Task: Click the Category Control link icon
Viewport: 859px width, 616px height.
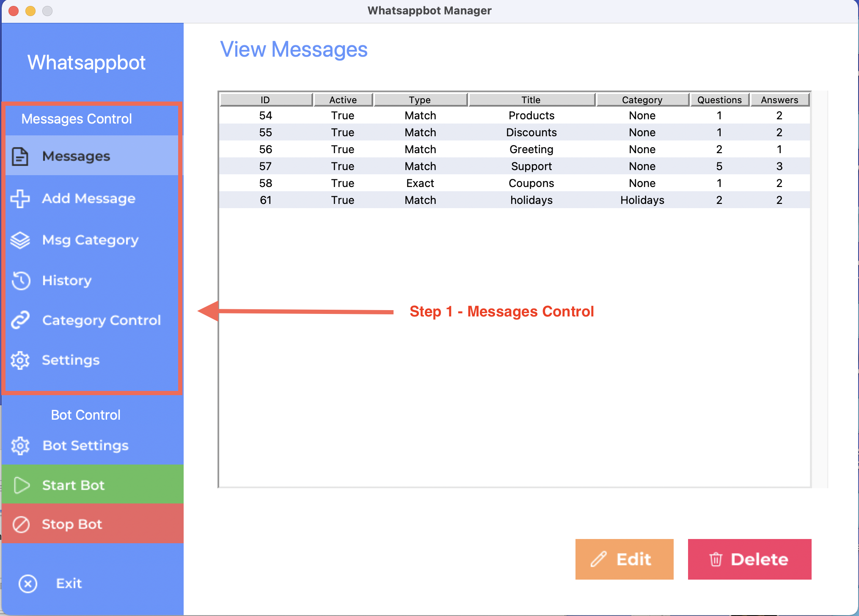Action: [20, 320]
